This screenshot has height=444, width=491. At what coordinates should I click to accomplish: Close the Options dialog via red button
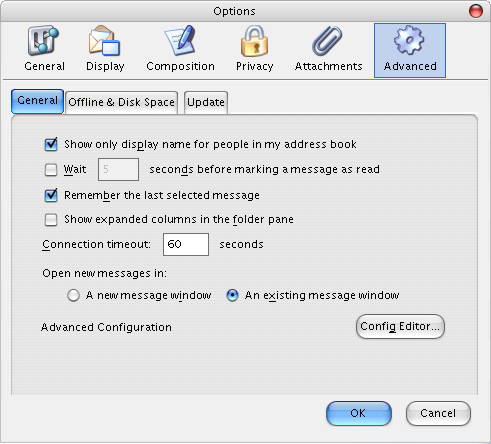(476, 11)
